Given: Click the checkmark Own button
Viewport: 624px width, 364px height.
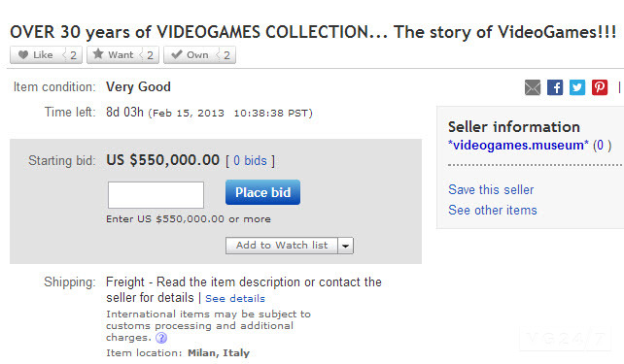Looking at the screenshot, I should point(191,54).
